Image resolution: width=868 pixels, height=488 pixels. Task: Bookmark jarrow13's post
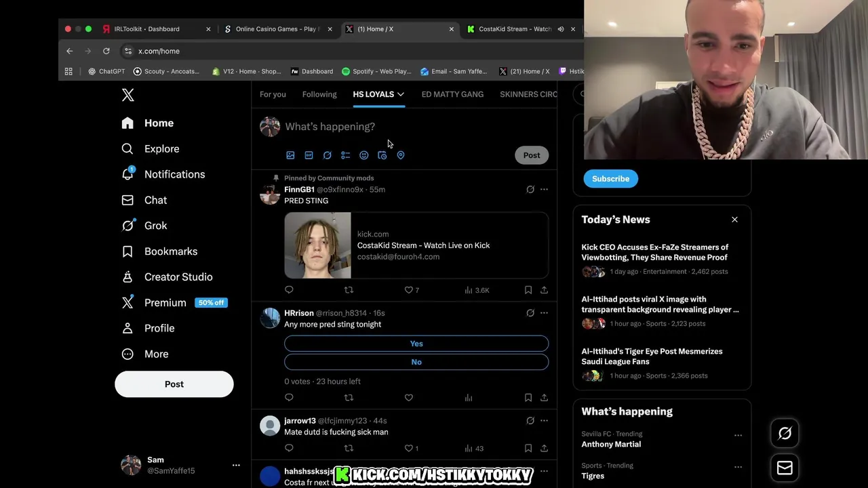tap(528, 448)
